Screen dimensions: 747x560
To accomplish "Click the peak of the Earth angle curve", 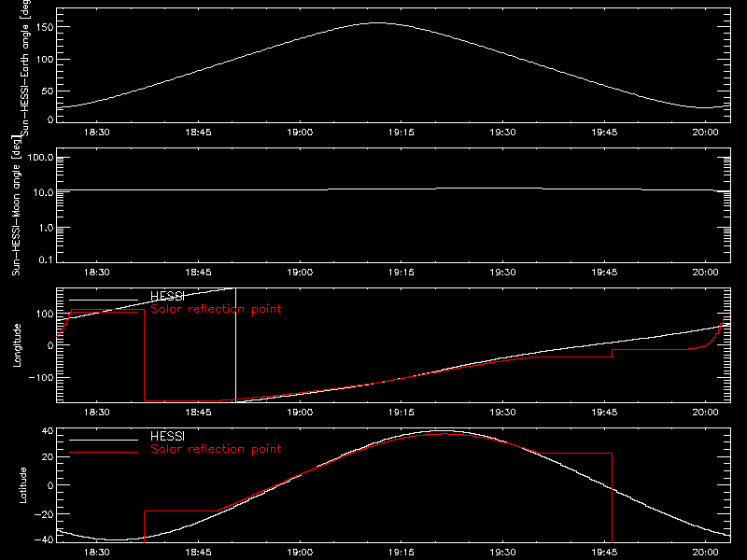I will (378, 22).
